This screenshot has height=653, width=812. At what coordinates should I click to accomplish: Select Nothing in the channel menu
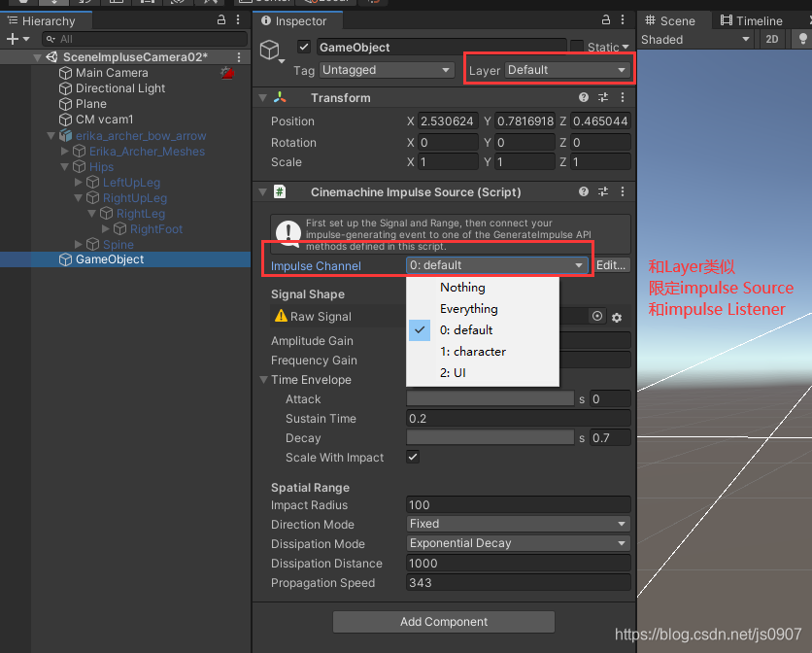pyautogui.click(x=483, y=287)
